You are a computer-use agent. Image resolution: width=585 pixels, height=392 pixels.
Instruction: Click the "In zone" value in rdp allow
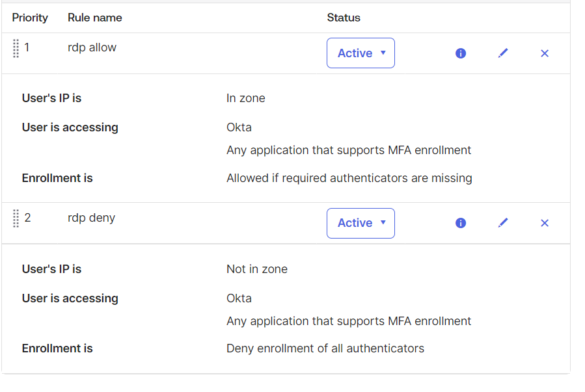tap(245, 99)
